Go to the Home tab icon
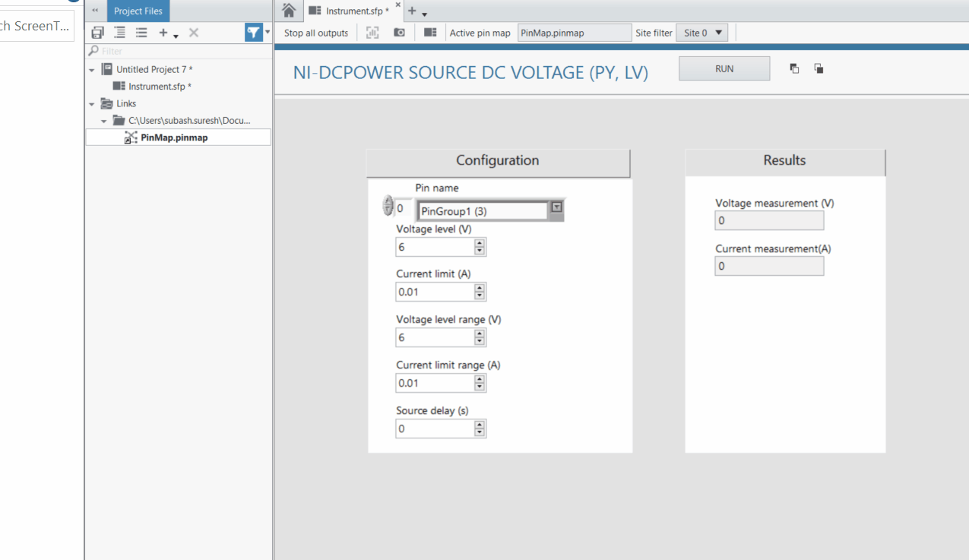The width and height of the screenshot is (969, 560). pos(289,10)
